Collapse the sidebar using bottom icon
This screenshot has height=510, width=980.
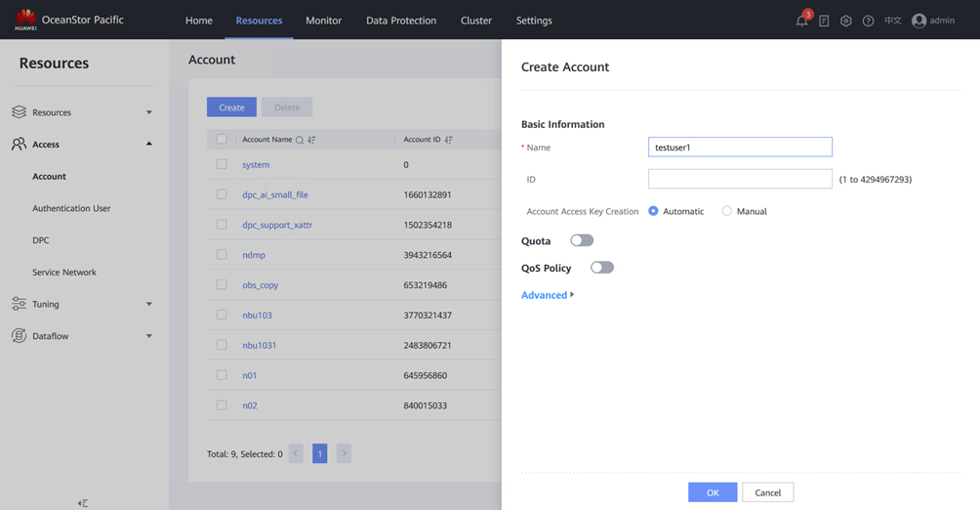pyautogui.click(x=83, y=502)
